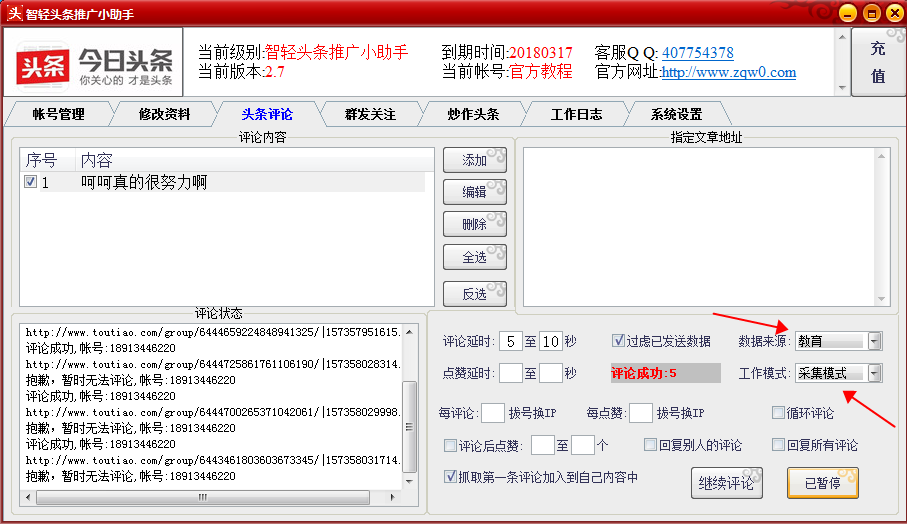Open the 数据来源 dropdown

pos(875,341)
